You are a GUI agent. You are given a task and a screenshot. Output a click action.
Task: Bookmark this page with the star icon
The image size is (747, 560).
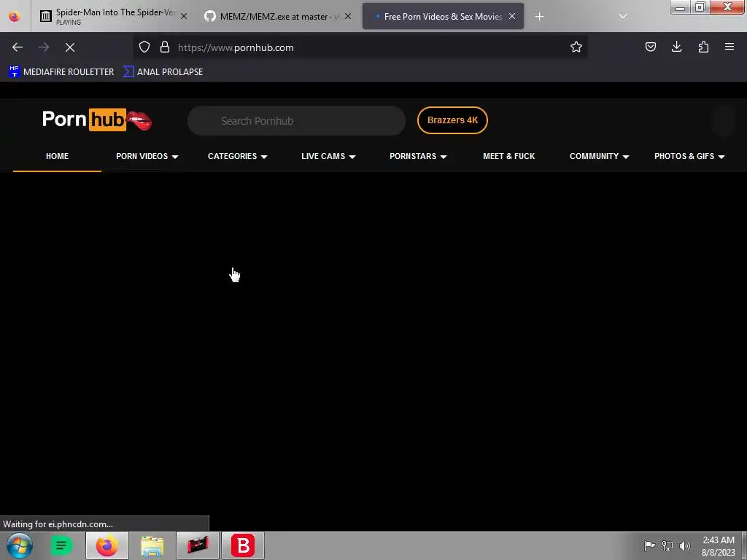click(576, 47)
